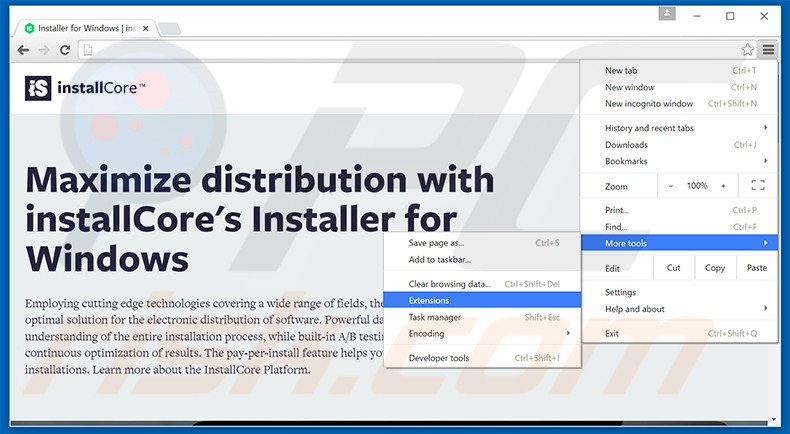This screenshot has width=790, height=434.
Task: Expand the Help and about submenu
Action: coord(680,309)
